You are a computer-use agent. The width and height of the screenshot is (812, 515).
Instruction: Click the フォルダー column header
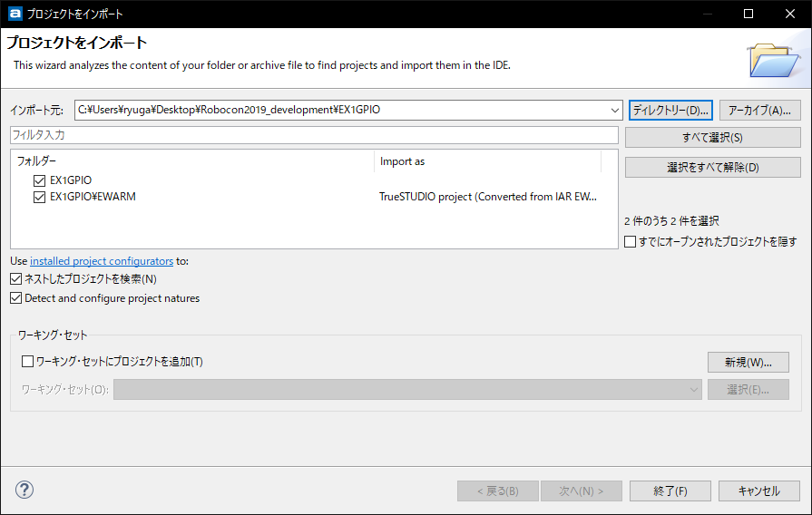click(x=192, y=161)
